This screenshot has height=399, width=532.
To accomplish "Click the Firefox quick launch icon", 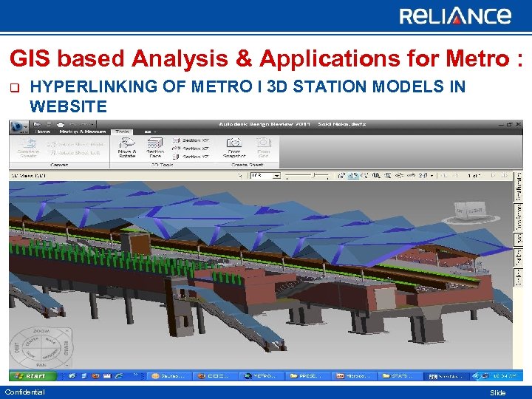I will pos(95,376).
